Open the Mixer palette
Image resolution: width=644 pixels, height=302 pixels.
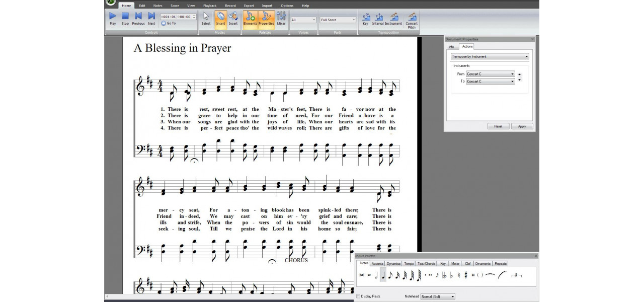(x=281, y=18)
